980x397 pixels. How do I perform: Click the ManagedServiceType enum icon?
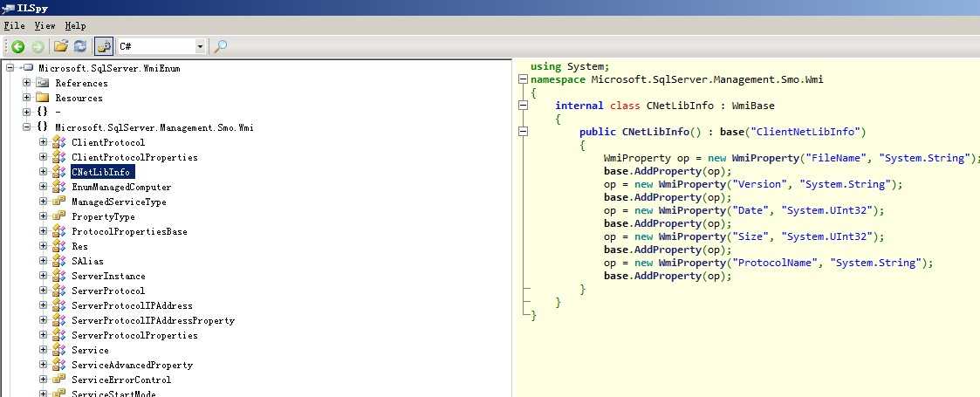click(58, 202)
